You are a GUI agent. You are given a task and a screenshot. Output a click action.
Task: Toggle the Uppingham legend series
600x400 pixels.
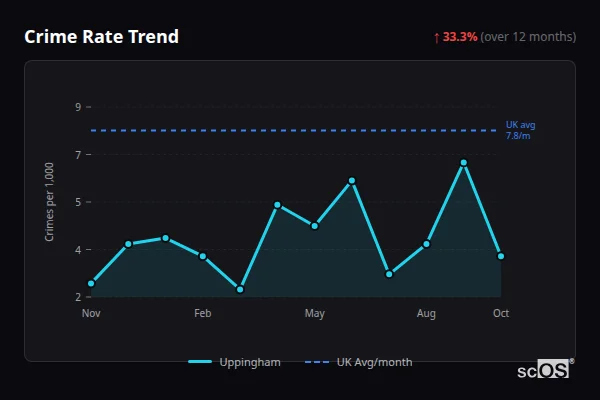(234, 362)
